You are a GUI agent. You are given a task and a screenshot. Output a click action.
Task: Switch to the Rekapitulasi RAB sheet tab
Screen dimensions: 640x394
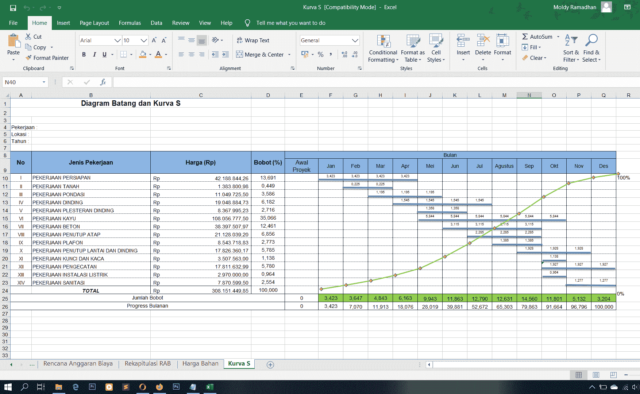pyautogui.click(x=147, y=363)
